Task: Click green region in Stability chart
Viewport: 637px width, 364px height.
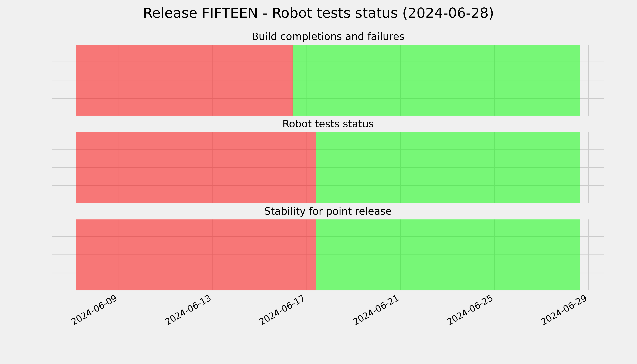Action: point(448,255)
